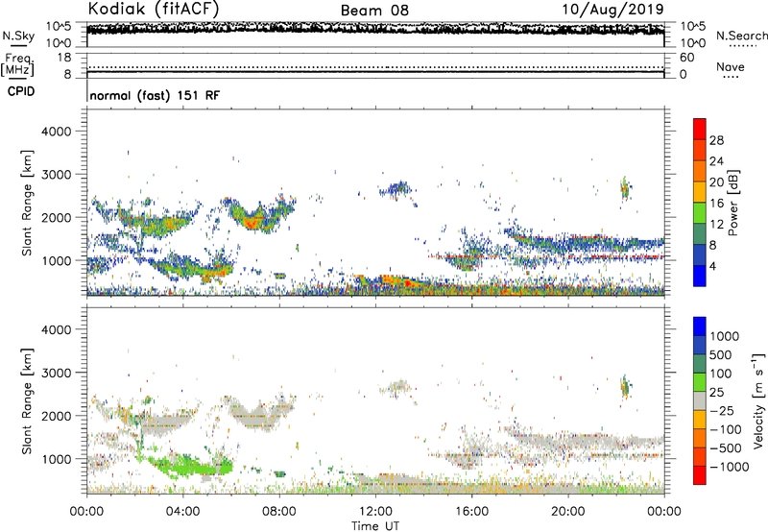Click the 'Freq. [MHz]' axis label
Viewport: 768px width, 532px height.
[x=17, y=65]
